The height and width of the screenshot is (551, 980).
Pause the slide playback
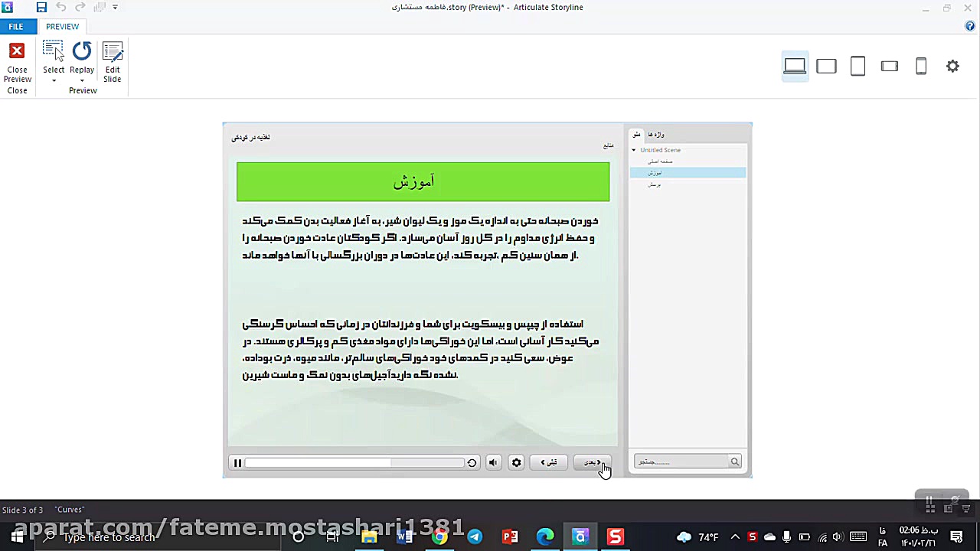(x=237, y=462)
